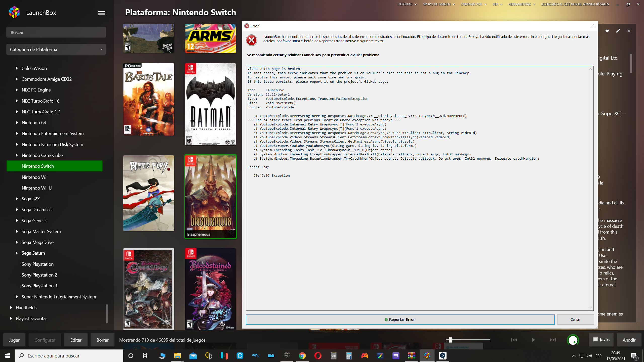Click the Reportar Error button
The image size is (644, 362).
(x=400, y=320)
